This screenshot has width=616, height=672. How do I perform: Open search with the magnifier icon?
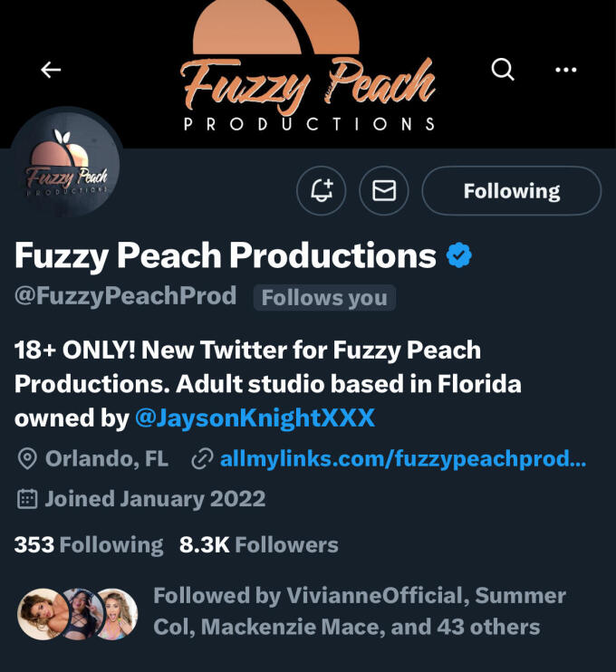pos(503,69)
